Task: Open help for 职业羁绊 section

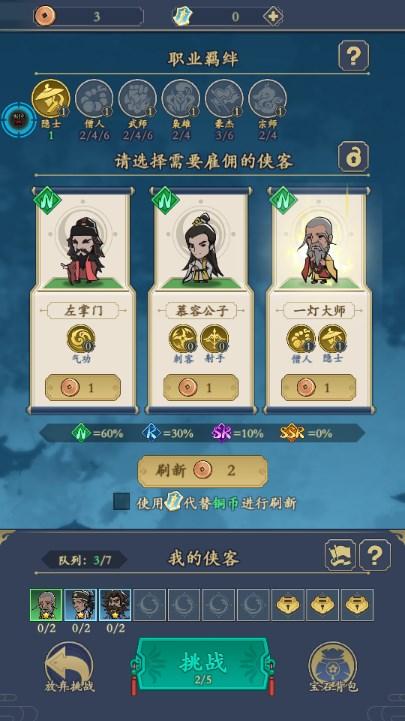Action: click(x=354, y=56)
